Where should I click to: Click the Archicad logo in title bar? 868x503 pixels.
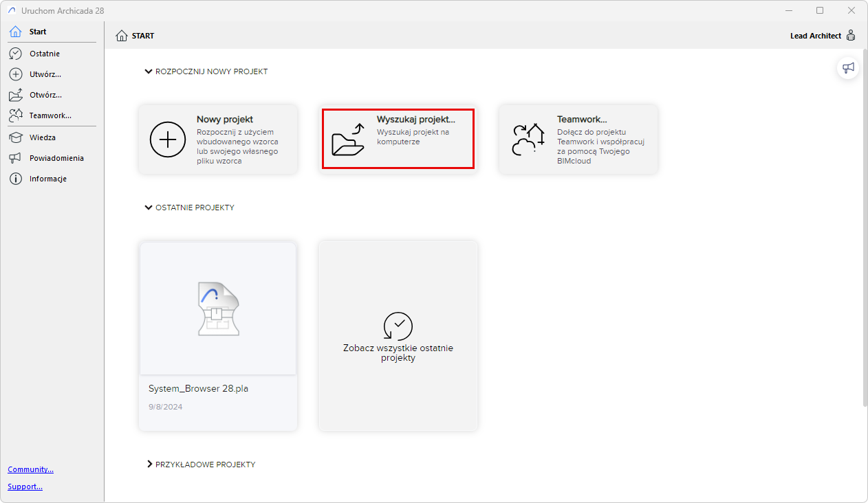pyautogui.click(x=11, y=10)
